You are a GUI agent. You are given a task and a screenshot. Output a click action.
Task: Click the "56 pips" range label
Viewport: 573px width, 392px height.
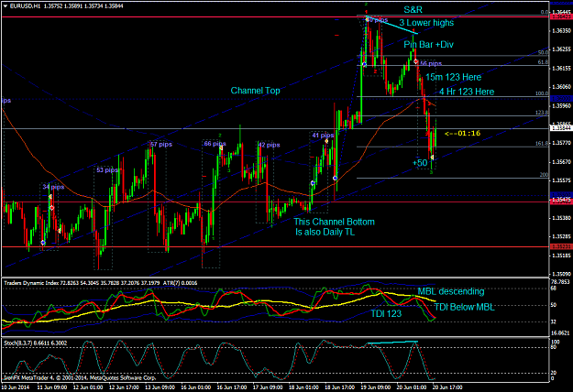click(x=431, y=64)
